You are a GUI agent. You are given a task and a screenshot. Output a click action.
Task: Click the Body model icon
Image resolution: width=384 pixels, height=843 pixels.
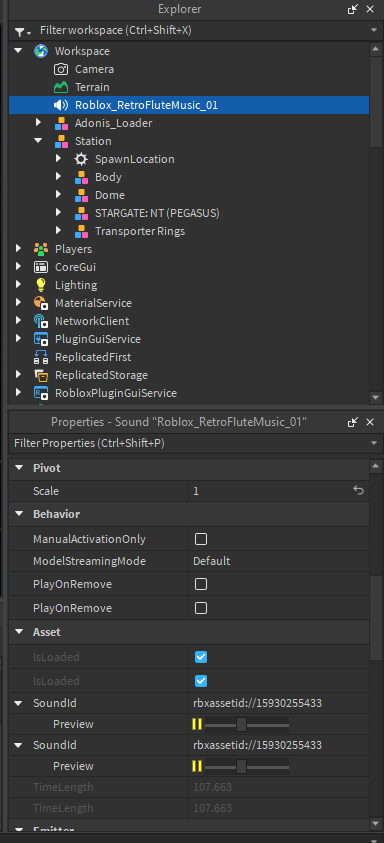pyautogui.click(x=81, y=177)
